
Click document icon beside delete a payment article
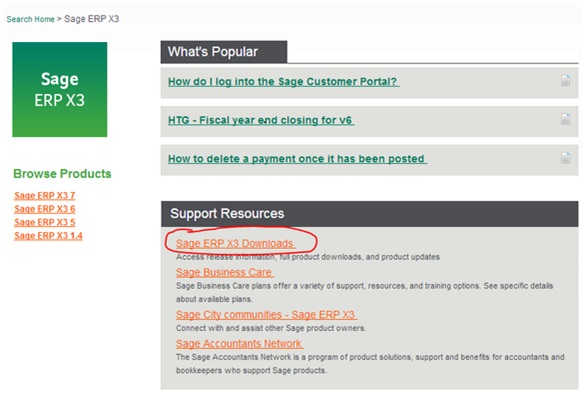[x=565, y=158]
